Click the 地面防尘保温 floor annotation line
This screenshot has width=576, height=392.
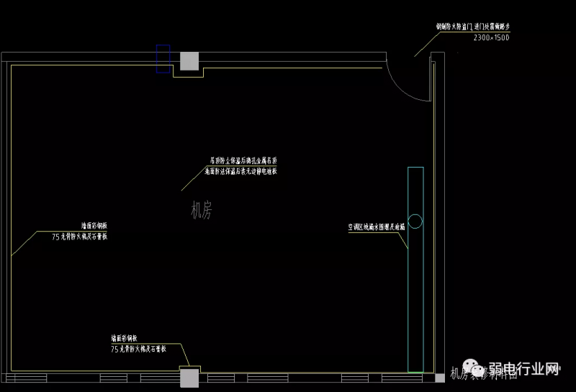240,172
